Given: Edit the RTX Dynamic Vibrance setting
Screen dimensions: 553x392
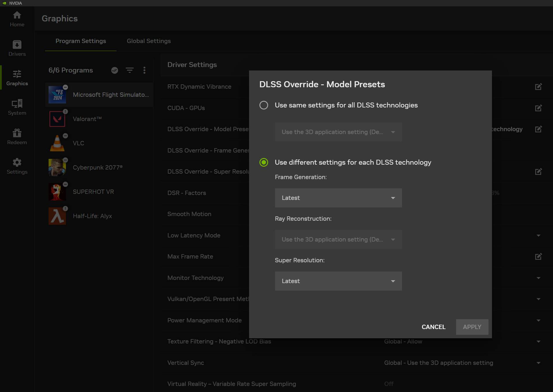Looking at the screenshot, I should [538, 87].
